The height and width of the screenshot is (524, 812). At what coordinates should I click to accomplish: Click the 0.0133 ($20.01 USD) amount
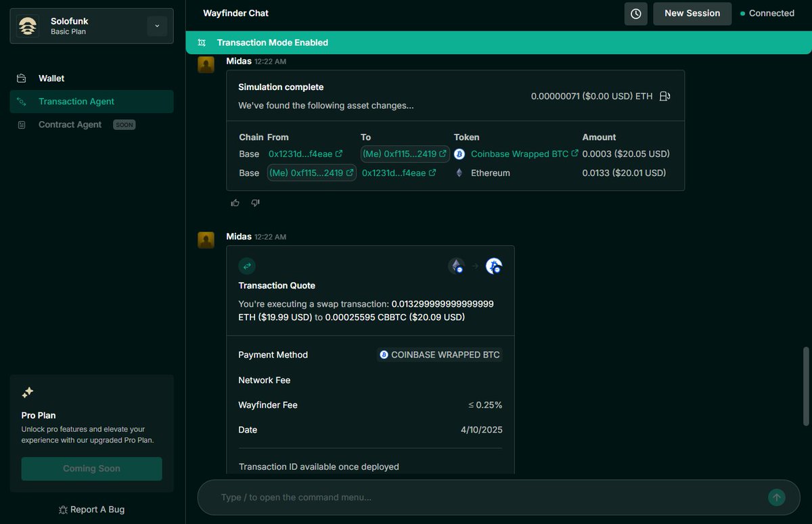pyautogui.click(x=624, y=173)
